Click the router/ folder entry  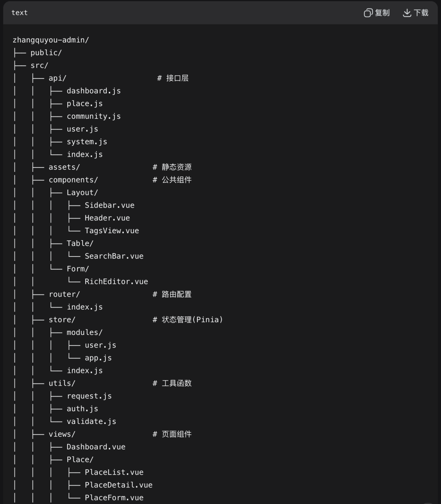click(64, 294)
